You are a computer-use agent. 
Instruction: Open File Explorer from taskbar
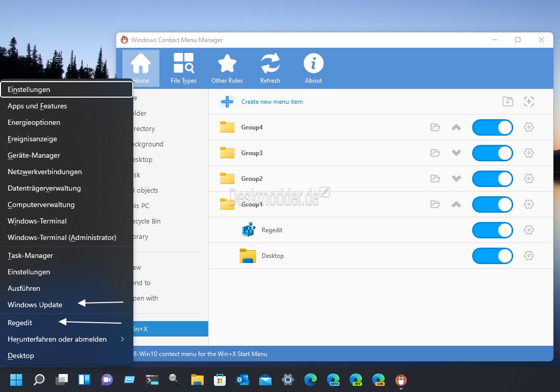(197, 380)
